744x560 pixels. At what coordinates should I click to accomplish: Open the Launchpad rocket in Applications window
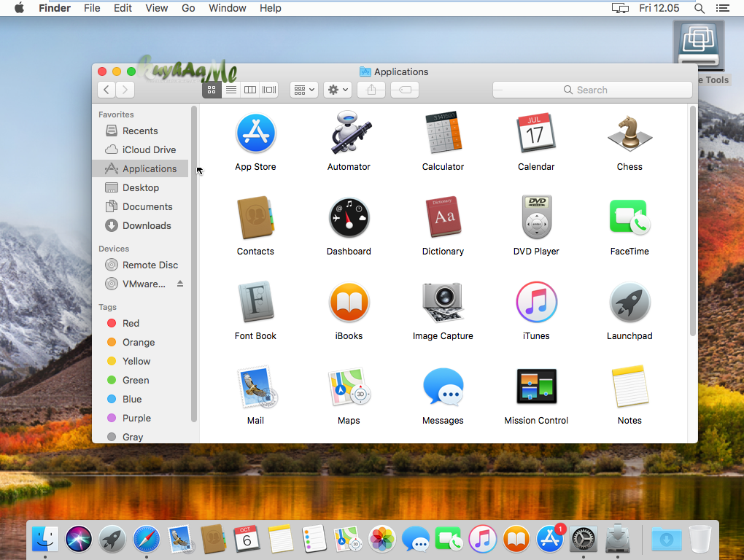629,302
